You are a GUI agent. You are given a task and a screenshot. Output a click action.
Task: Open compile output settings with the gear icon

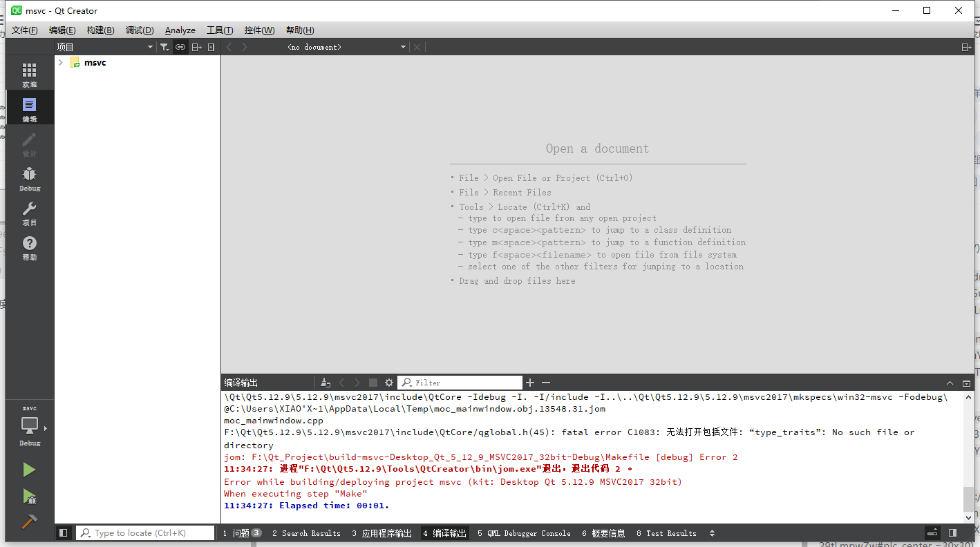pos(388,382)
